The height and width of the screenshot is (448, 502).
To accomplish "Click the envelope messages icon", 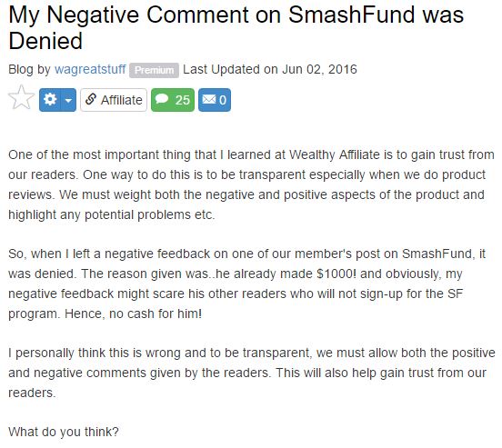I will [x=209, y=100].
